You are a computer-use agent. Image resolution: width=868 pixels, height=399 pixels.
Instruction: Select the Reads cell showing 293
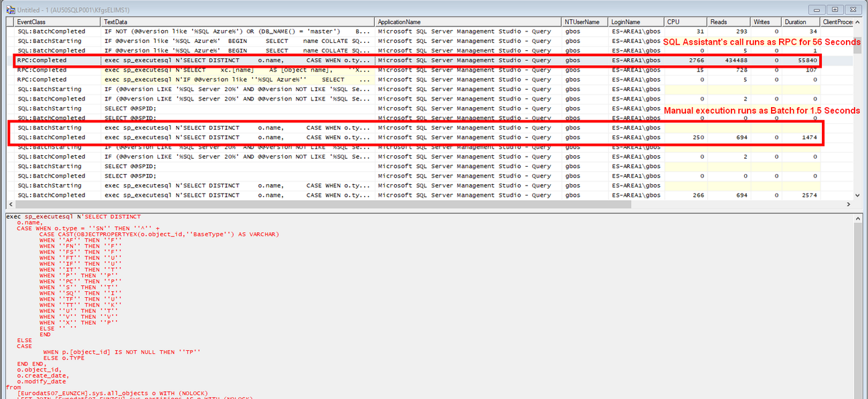click(729, 31)
